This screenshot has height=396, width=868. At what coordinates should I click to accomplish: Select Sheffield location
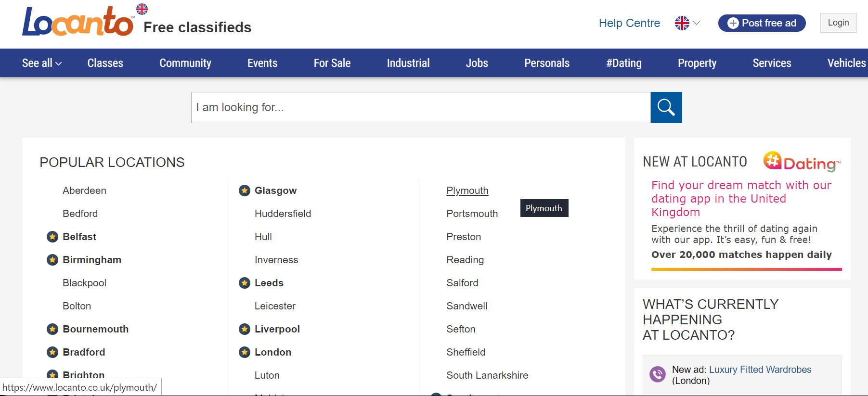466,352
